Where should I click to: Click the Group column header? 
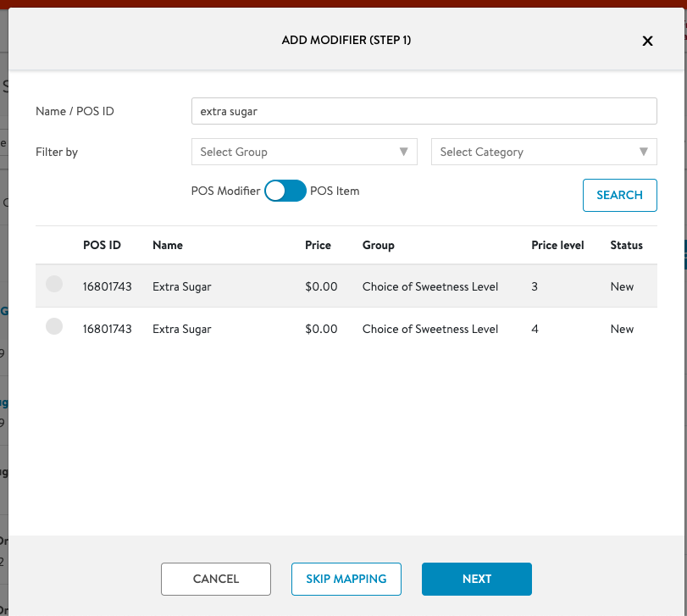pyautogui.click(x=378, y=246)
